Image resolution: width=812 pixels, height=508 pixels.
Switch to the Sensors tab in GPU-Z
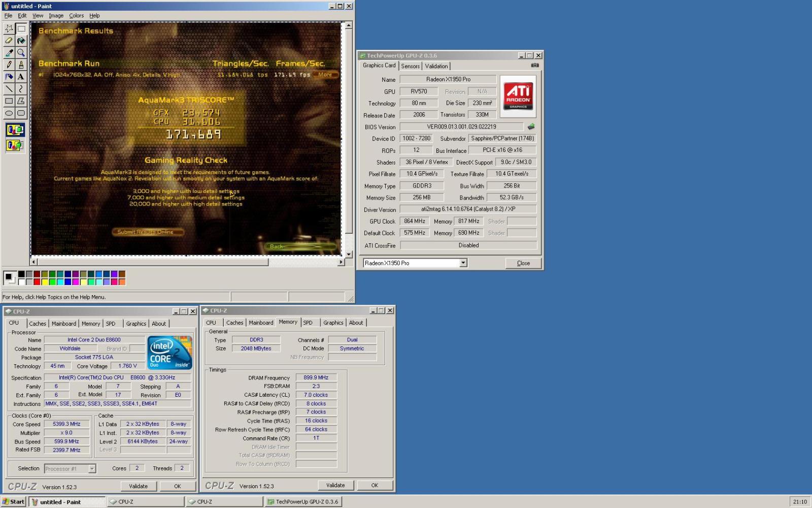pyautogui.click(x=410, y=66)
